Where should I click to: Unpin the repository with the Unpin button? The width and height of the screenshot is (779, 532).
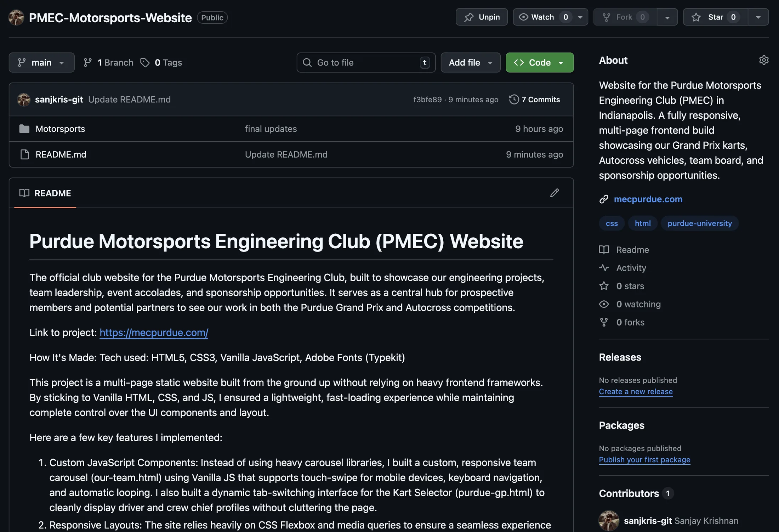click(482, 17)
